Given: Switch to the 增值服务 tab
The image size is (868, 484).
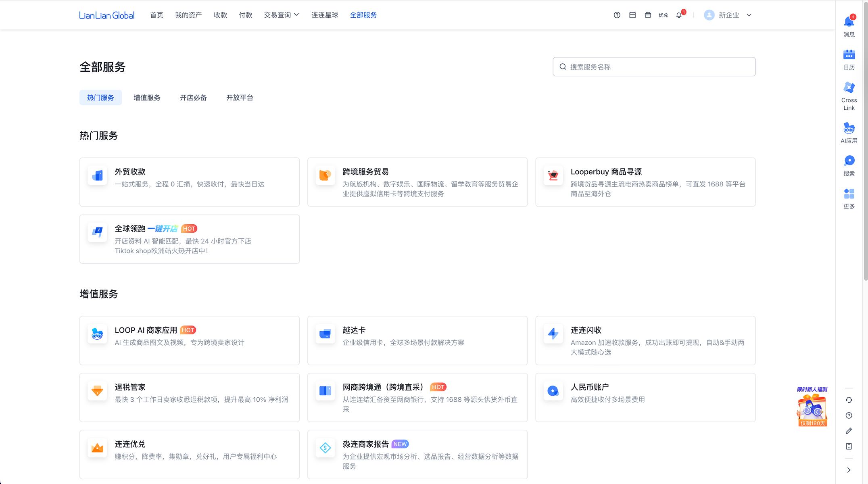Looking at the screenshot, I should (x=147, y=98).
